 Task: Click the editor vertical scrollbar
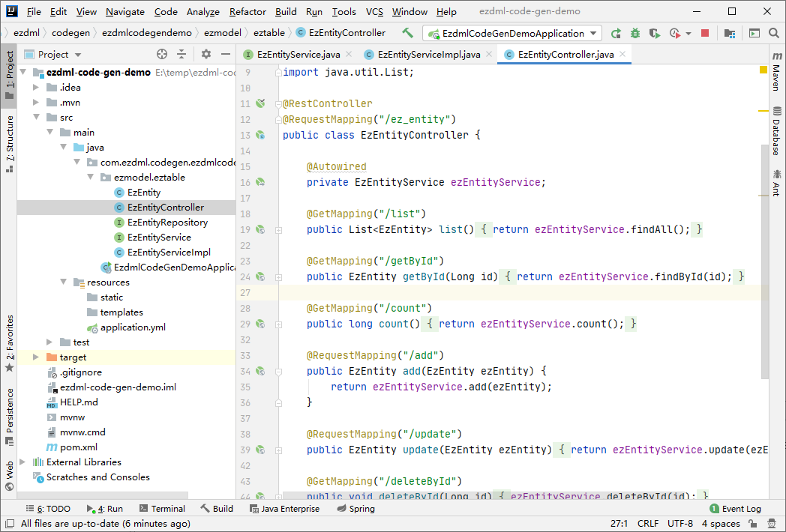[x=764, y=262]
